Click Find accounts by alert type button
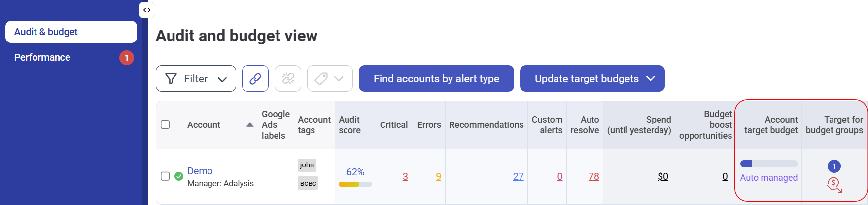 [x=436, y=79]
